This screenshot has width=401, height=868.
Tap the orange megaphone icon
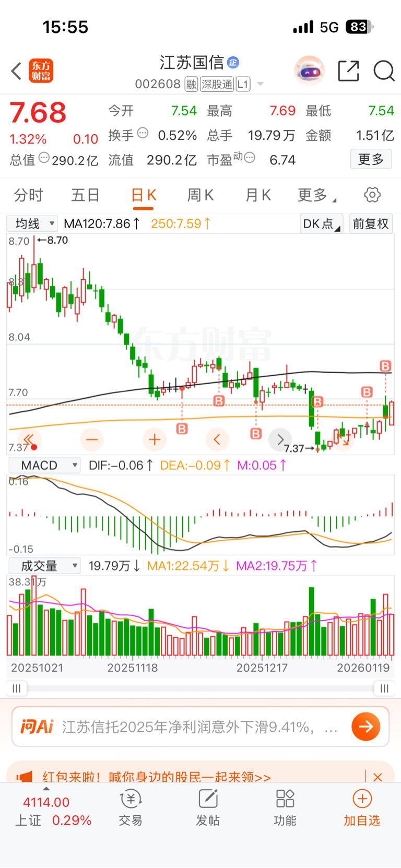24,777
